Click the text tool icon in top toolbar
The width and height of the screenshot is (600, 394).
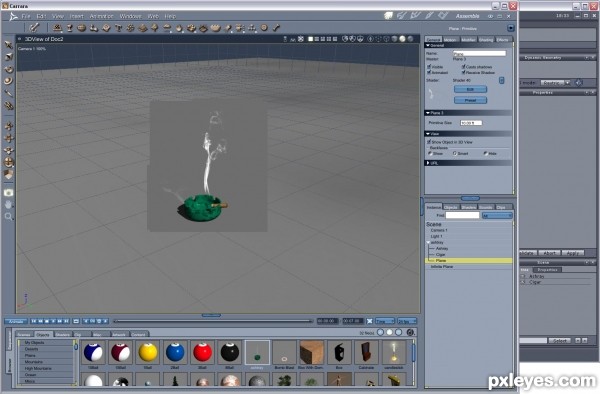coord(118,28)
